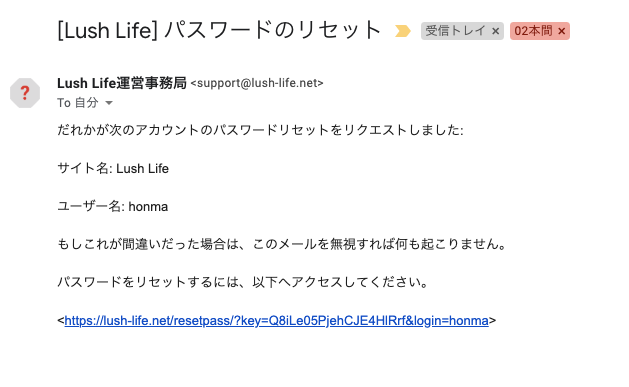Click the サイト名 label text

tap(85, 168)
